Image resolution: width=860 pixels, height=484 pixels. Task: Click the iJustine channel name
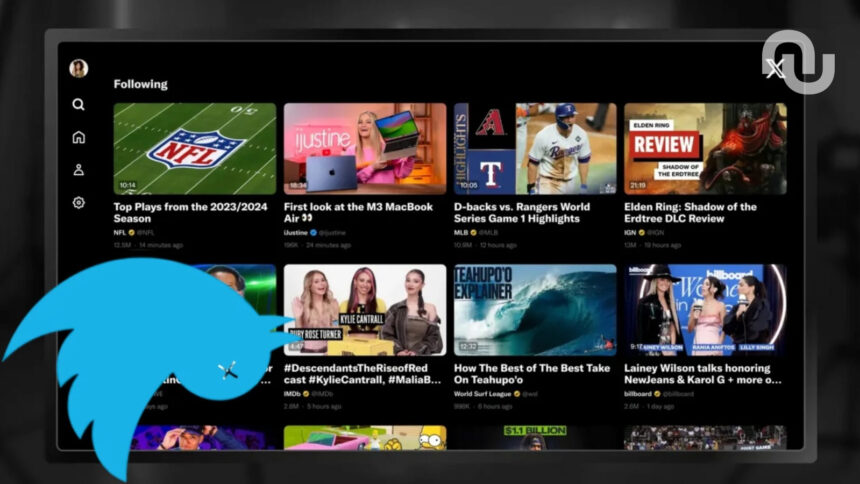tap(296, 233)
